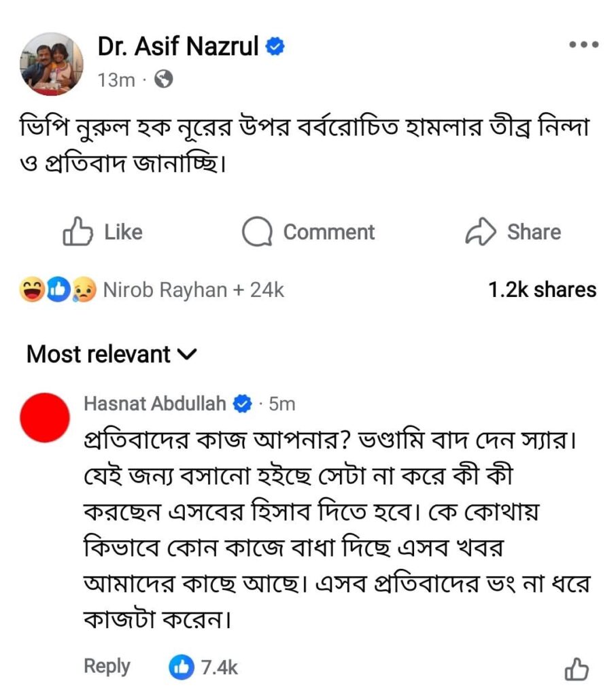
Task: Expand the Most relevant sort dropdown
Action: click(112, 354)
